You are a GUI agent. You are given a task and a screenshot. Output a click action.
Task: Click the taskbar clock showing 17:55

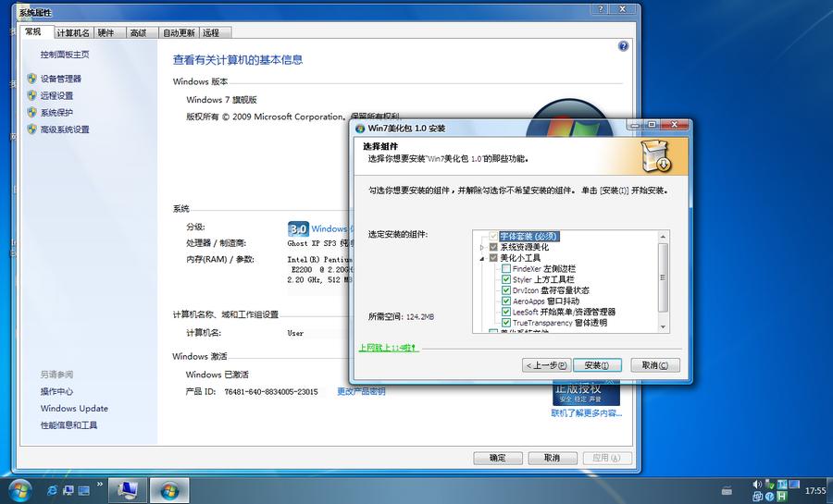point(814,491)
